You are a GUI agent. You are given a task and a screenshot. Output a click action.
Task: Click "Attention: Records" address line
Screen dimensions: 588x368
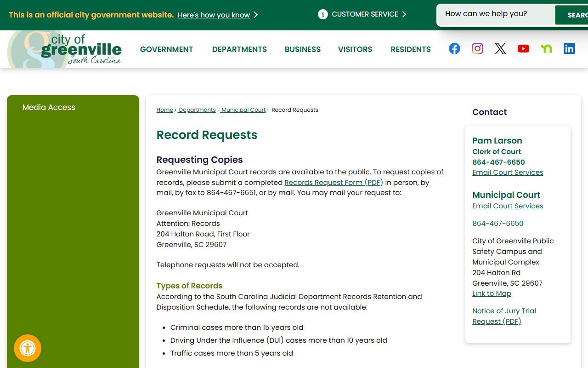(x=188, y=224)
